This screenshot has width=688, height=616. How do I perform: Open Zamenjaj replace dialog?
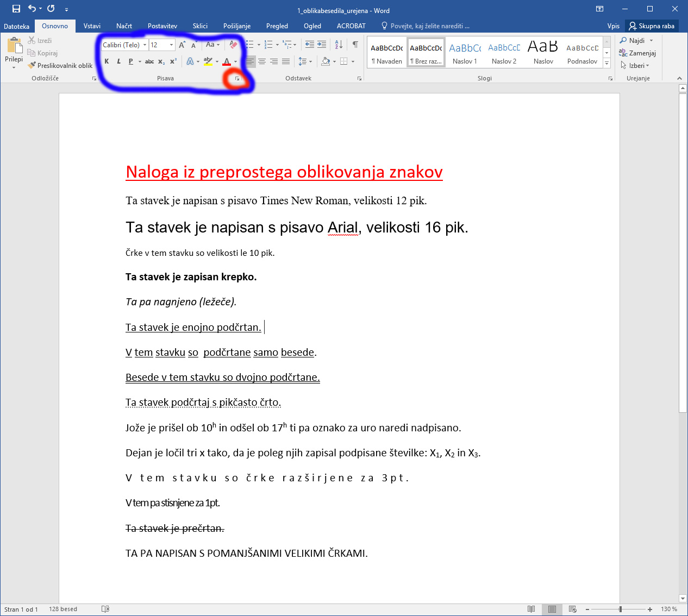click(x=637, y=53)
